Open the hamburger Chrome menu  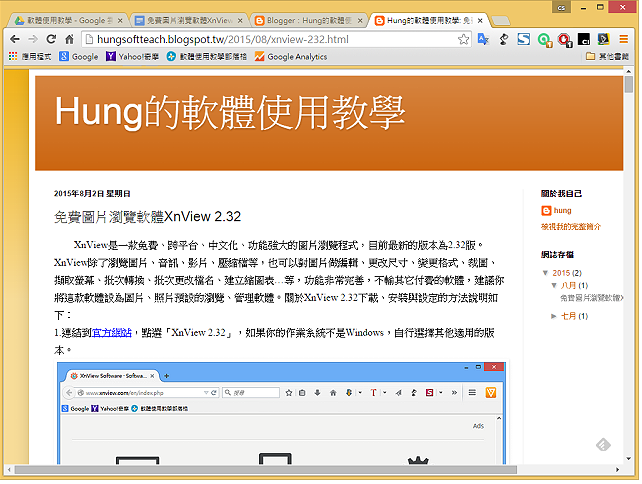point(624,39)
